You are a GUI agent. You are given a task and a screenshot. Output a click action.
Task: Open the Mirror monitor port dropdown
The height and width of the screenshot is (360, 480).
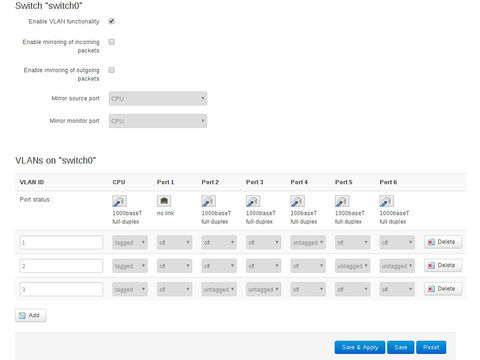(158, 121)
